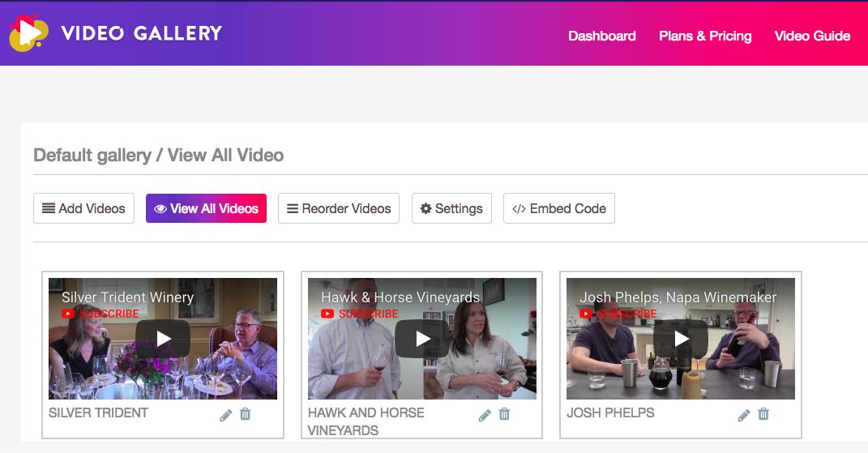The height and width of the screenshot is (453, 868).
Task: Click the pencil icon for Josh Phelps
Action: (x=743, y=415)
